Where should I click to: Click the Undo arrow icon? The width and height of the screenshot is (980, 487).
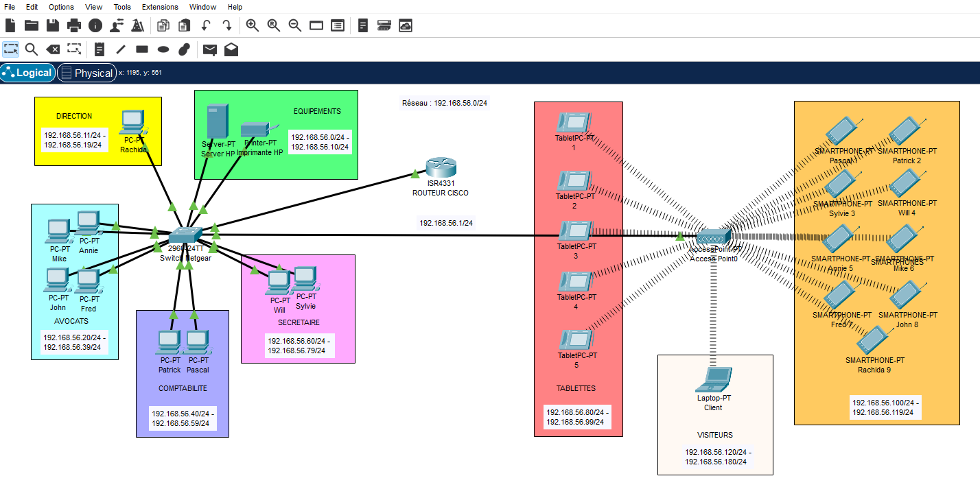(x=205, y=26)
